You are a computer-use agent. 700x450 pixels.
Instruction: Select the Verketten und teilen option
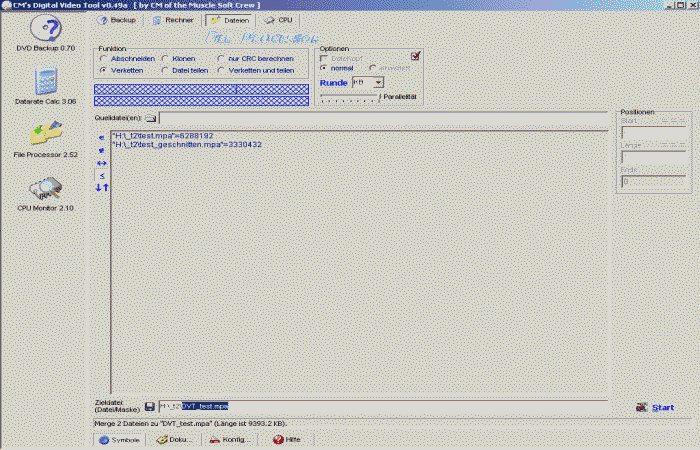221,71
